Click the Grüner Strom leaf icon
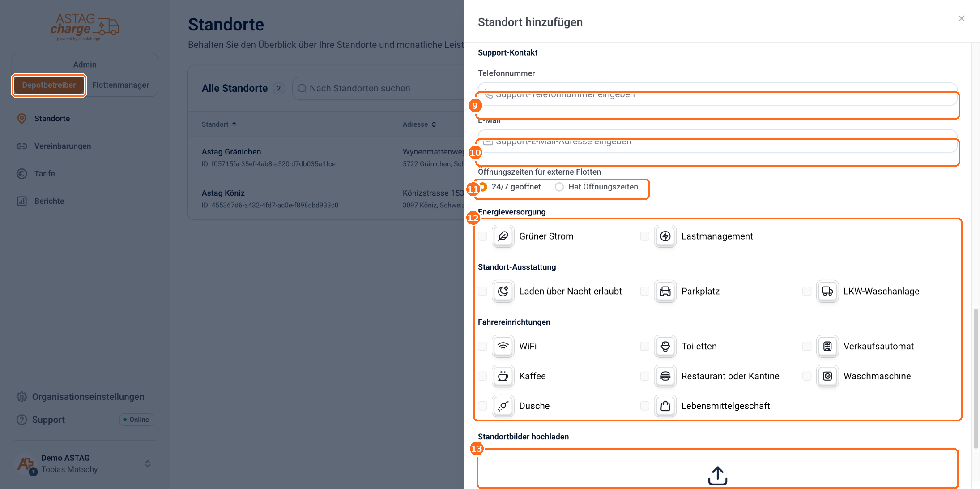The width and height of the screenshot is (980, 489). pyautogui.click(x=503, y=236)
